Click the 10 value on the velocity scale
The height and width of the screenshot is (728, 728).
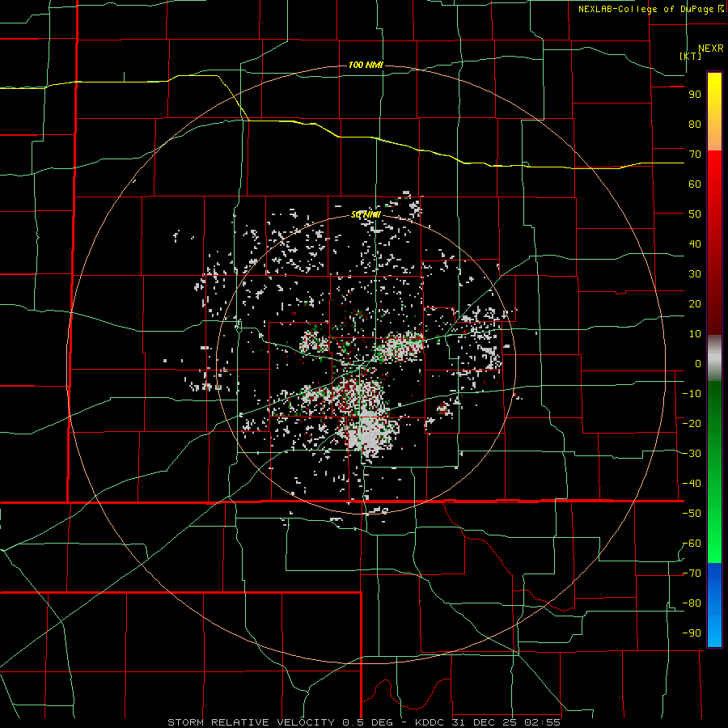[x=695, y=334]
